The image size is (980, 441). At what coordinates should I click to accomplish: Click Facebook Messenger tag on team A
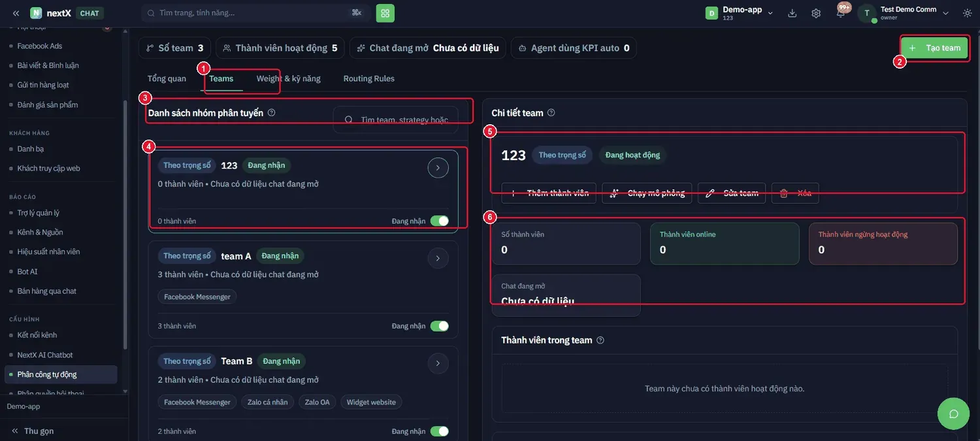[197, 297]
